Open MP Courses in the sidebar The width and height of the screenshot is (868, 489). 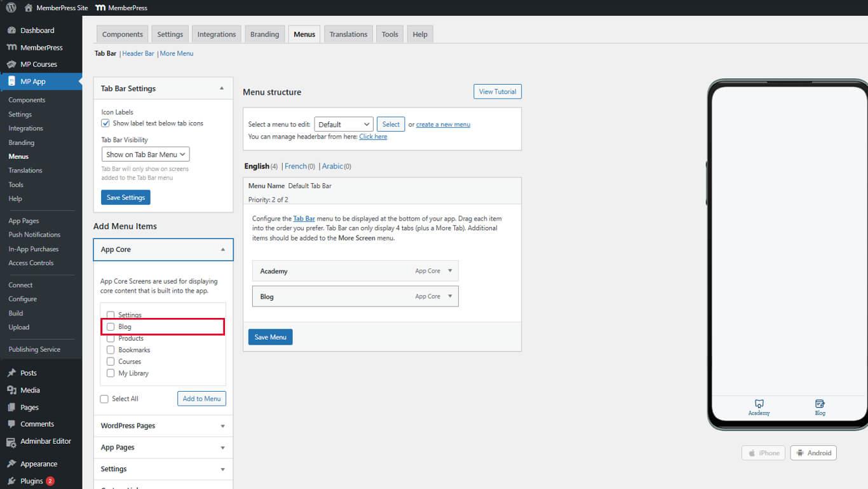pyautogui.click(x=38, y=64)
